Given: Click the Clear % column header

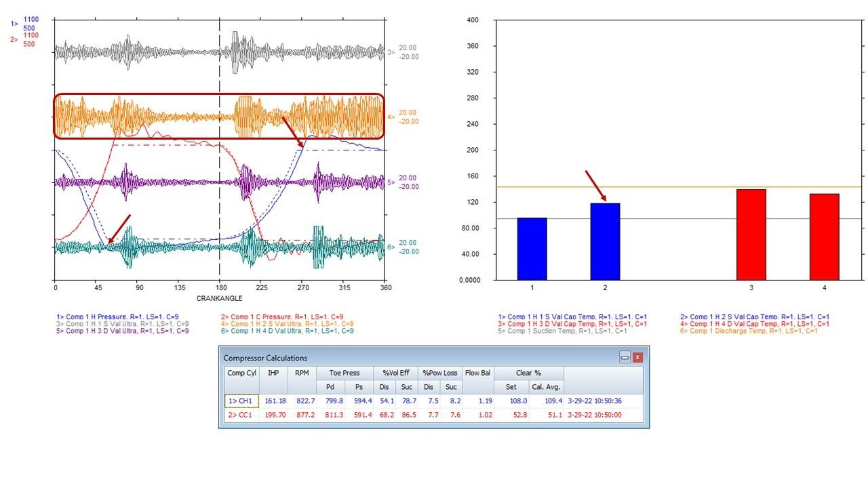Looking at the screenshot, I should [528, 373].
